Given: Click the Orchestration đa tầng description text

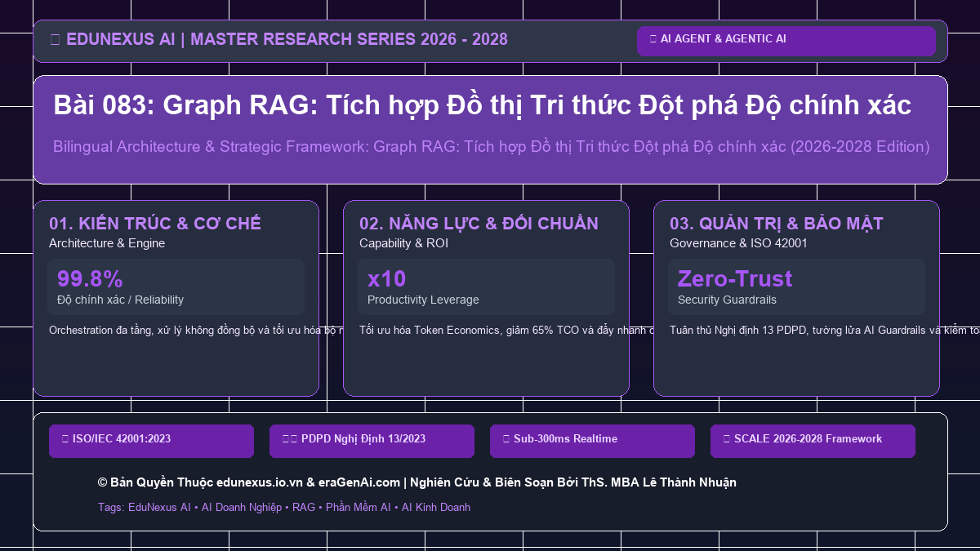Looking at the screenshot, I should click(195, 331).
